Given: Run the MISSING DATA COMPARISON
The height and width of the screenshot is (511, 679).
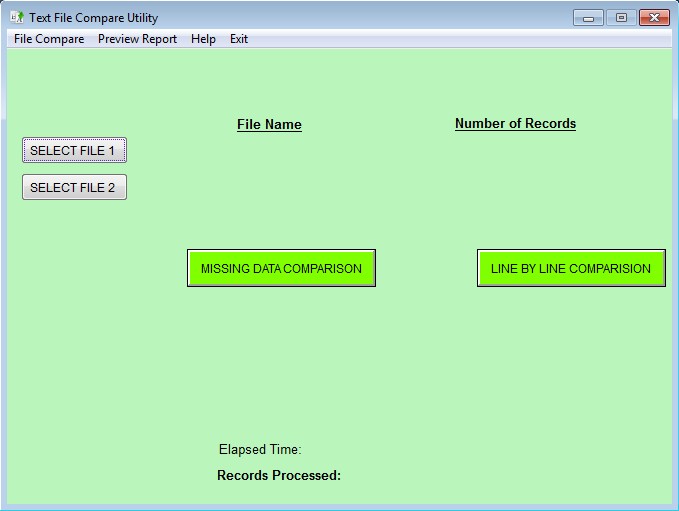Looking at the screenshot, I should tap(281, 268).
